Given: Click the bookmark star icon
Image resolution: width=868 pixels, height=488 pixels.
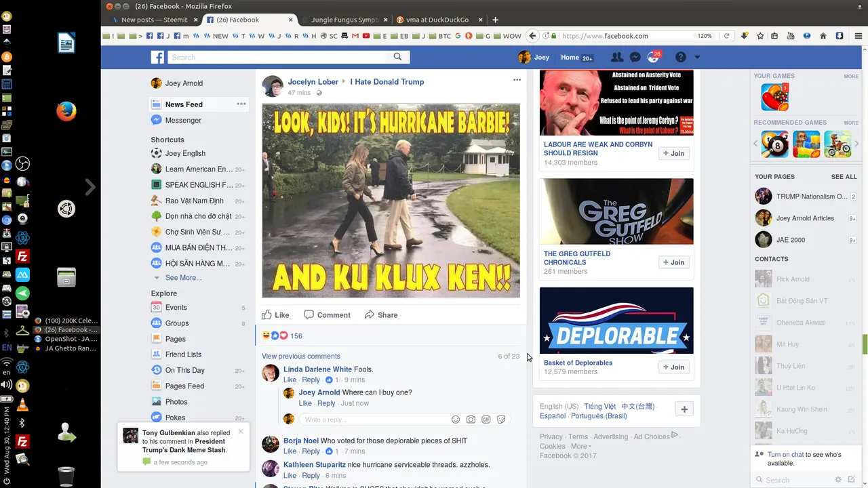Looking at the screenshot, I should pyautogui.click(x=760, y=36).
